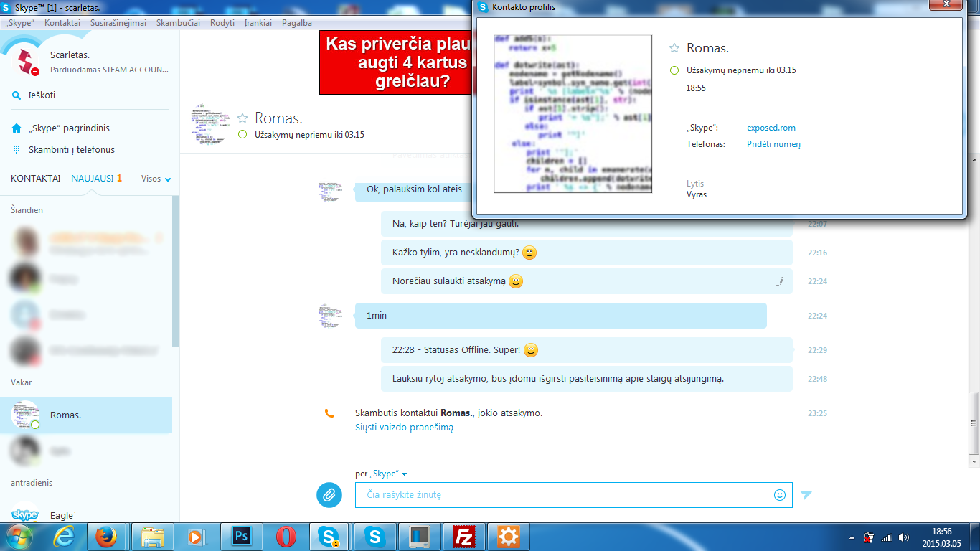Viewport: 980px width, 551px height.
Task: Click the paperclip attach file button
Action: pyautogui.click(x=329, y=494)
